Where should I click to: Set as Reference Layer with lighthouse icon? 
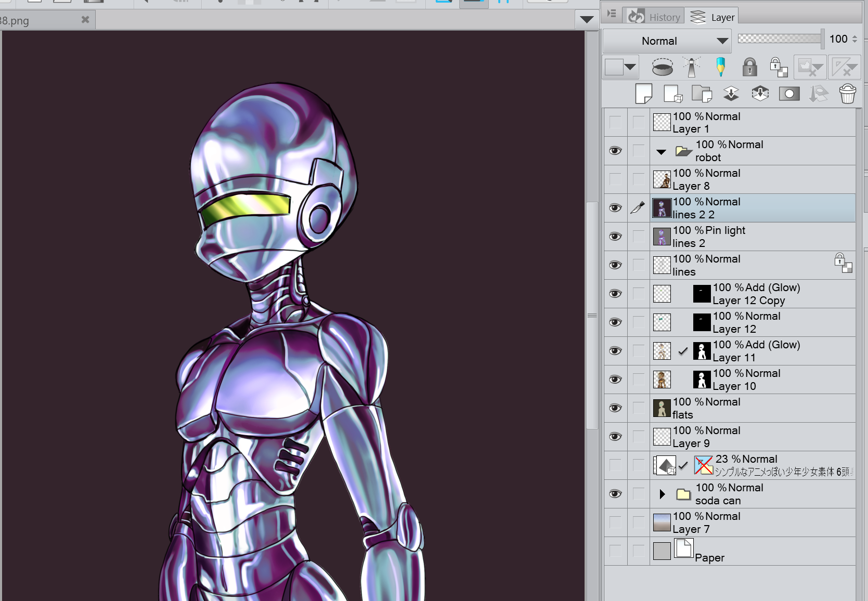(x=692, y=67)
